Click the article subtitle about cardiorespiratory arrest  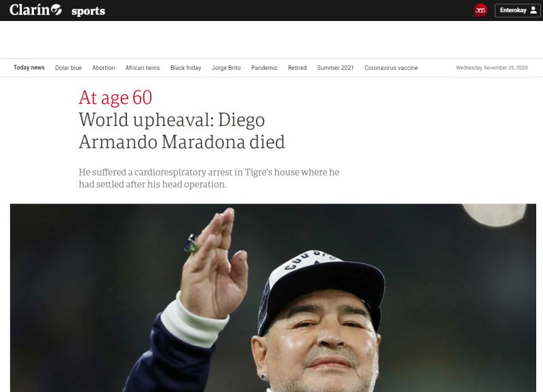[209, 178]
